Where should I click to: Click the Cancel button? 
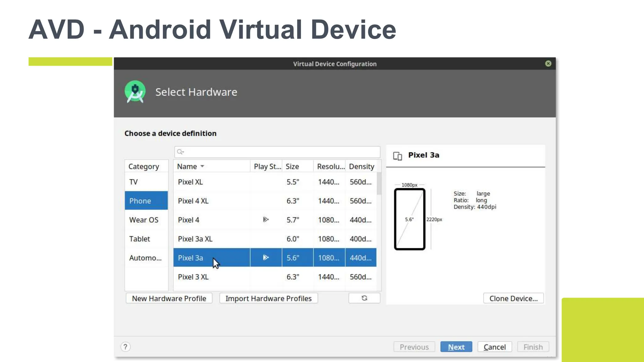(495, 347)
